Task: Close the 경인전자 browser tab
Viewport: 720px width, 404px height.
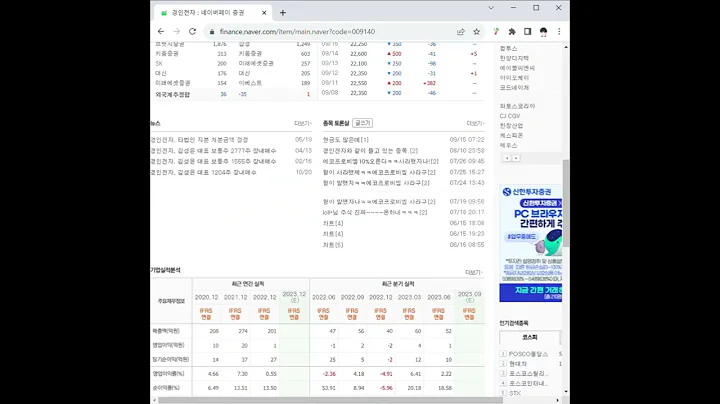Action: pyautogui.click(x=264, y=13)
